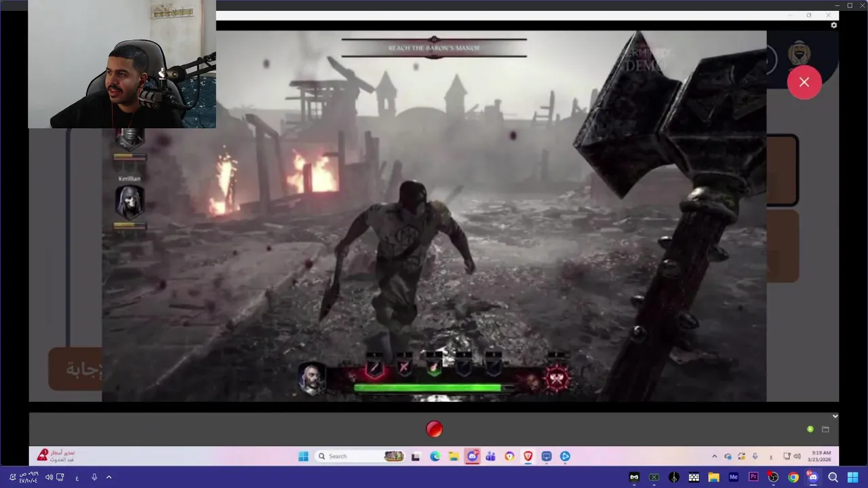Viewport: 868px width, 488px height.
Task: Open the inner taskbar volume control
Action: [x=797, y=456]
